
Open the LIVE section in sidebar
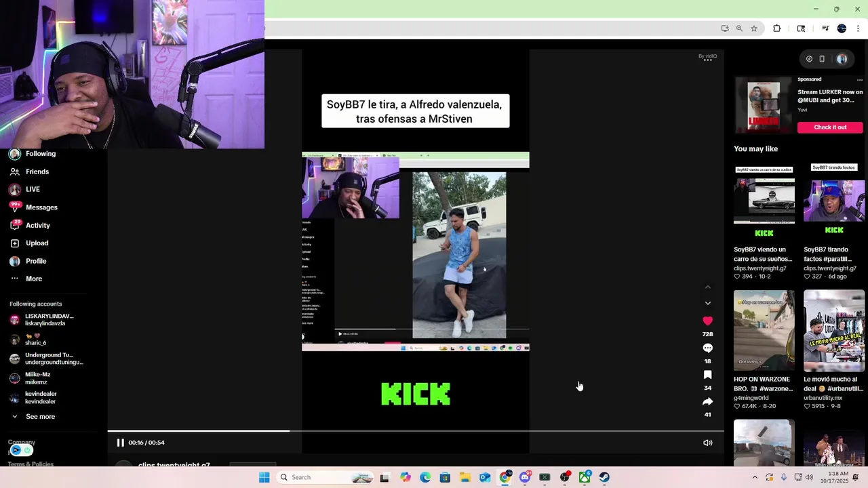[26, 189]
